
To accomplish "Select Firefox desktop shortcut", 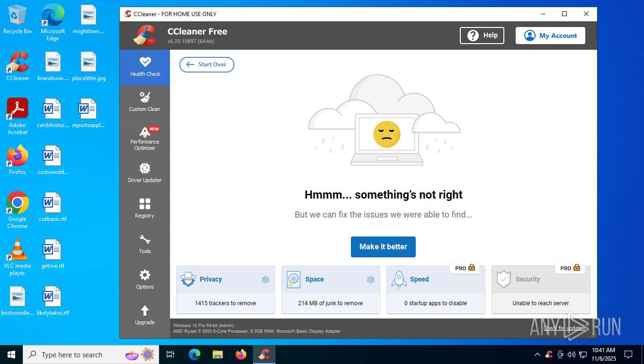I will (18, 160).
